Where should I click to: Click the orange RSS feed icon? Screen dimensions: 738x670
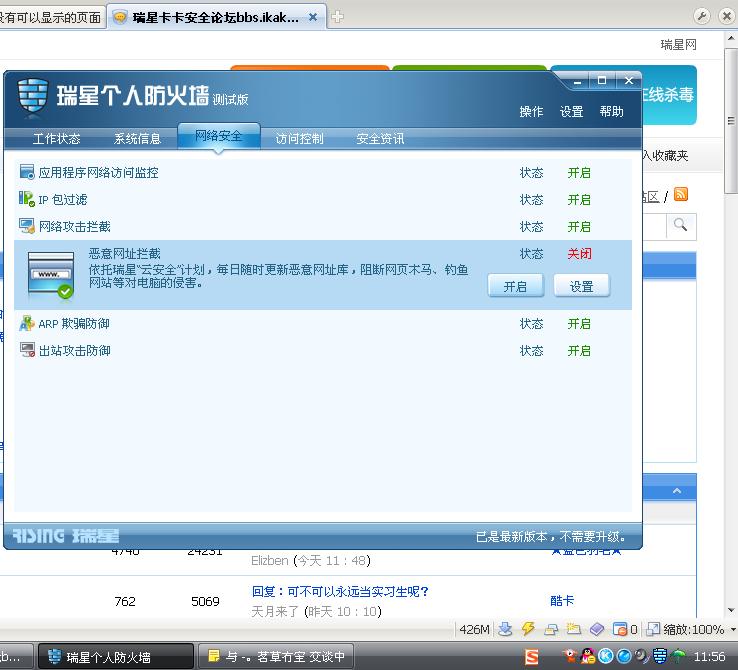pos(681,194)
